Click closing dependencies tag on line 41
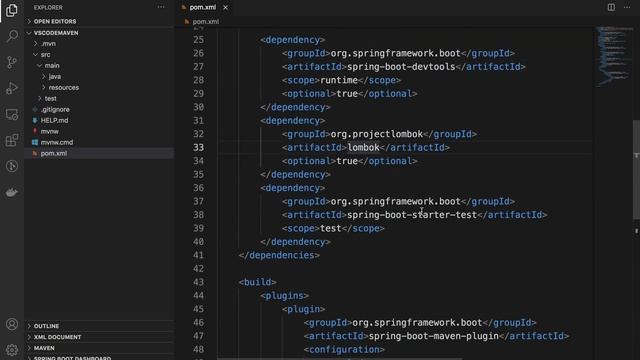The height and width of the screenshot is (360, 640). point(279,256)
